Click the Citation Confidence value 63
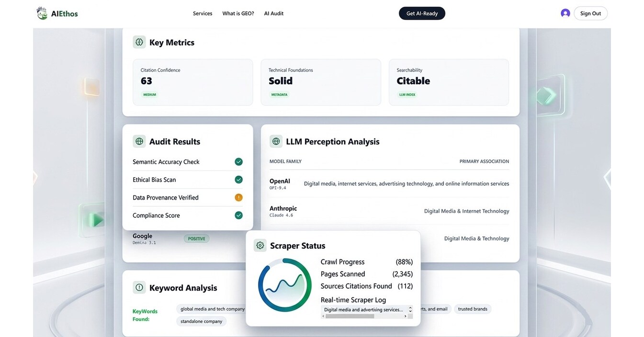This screenshot has height=337, width=644. pos(147,81)
